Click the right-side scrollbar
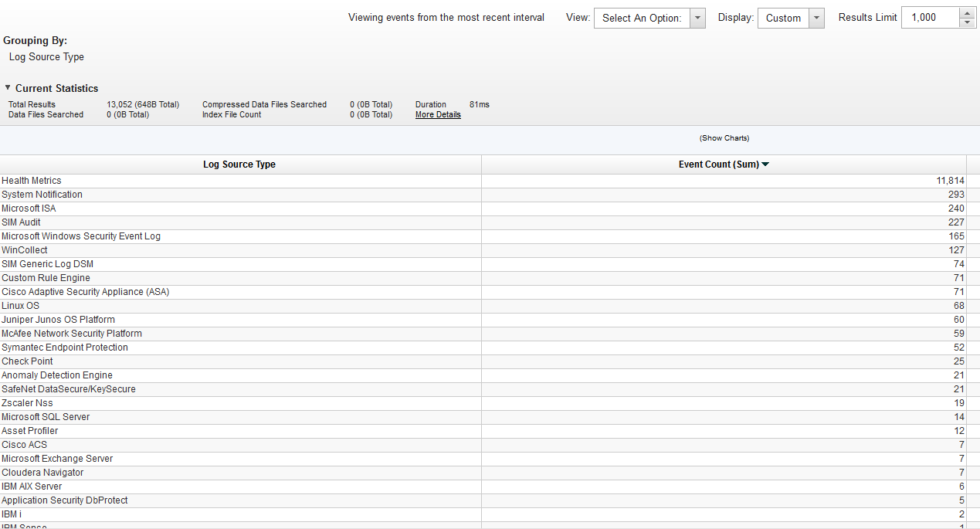The width and height of the screenshot is (980, 529). (x=975, y=309)
